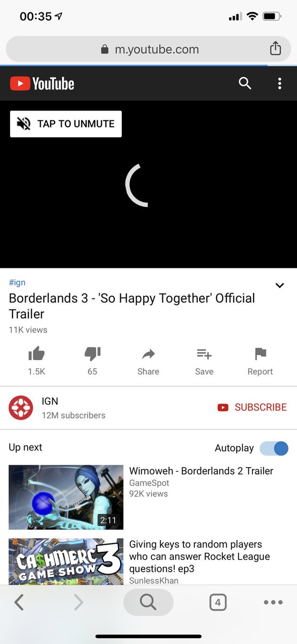This screenshot has height=644, width=297.
Task: Open the browser three-dot menu at bottom
Action: [x=273, y=603]
